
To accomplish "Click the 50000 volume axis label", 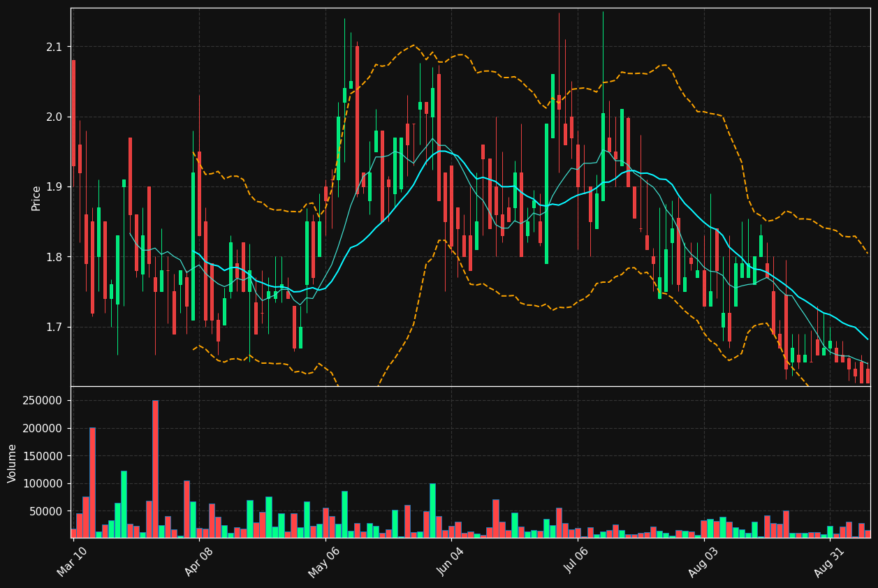I will (x=45, y=511).
